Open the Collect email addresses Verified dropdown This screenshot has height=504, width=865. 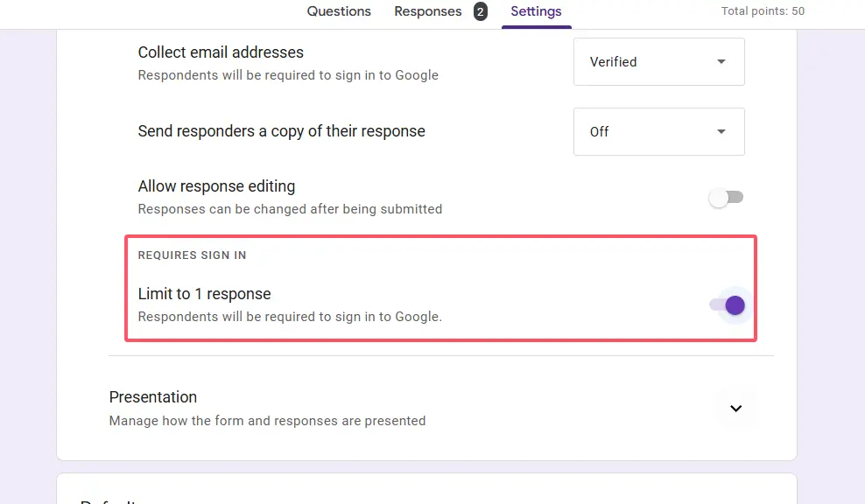point(658,61)
